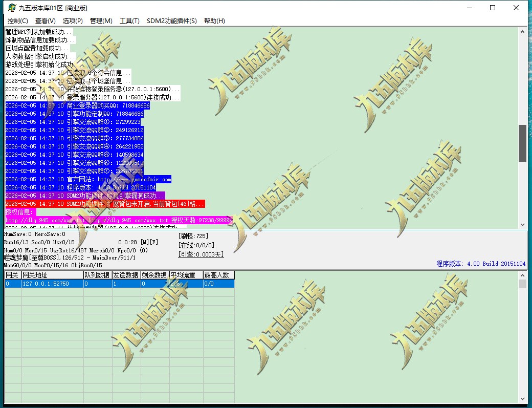Click log line 登录服务器(127.0.0.1:5600)连接成功

point(93,97)
